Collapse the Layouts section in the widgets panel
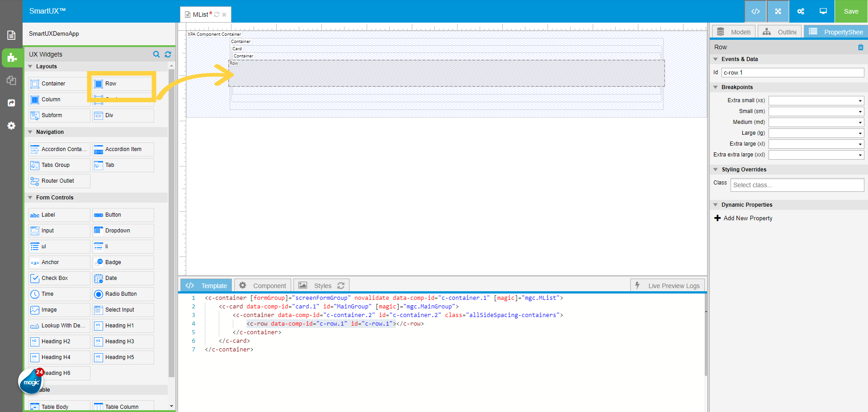The width and height of the screenshot is (868, 412). click(x=30, y=66)
